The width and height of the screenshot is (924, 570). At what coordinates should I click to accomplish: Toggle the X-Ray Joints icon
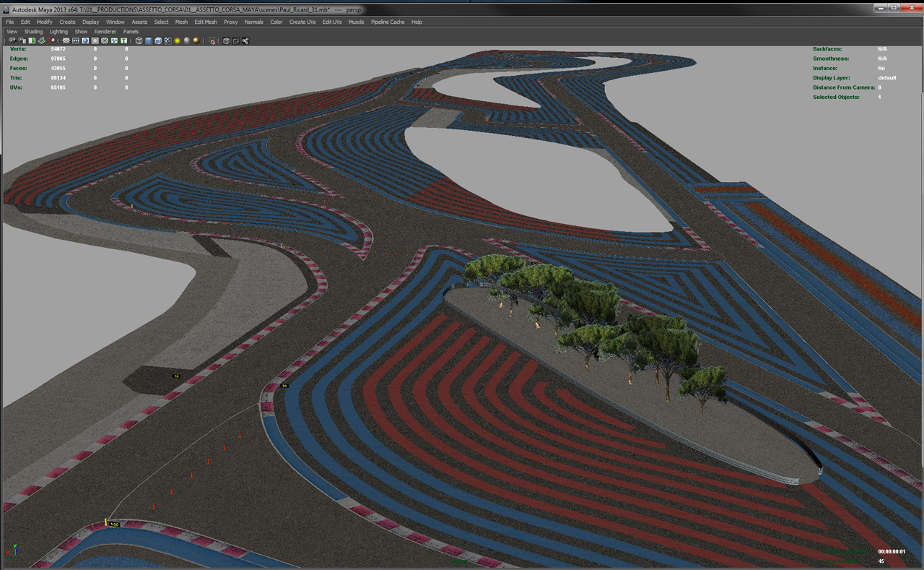(245, 40)
